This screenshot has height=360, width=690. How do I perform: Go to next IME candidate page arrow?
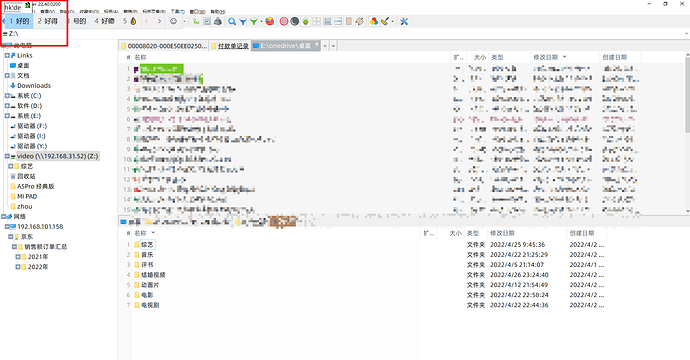[x=159, y=21]
